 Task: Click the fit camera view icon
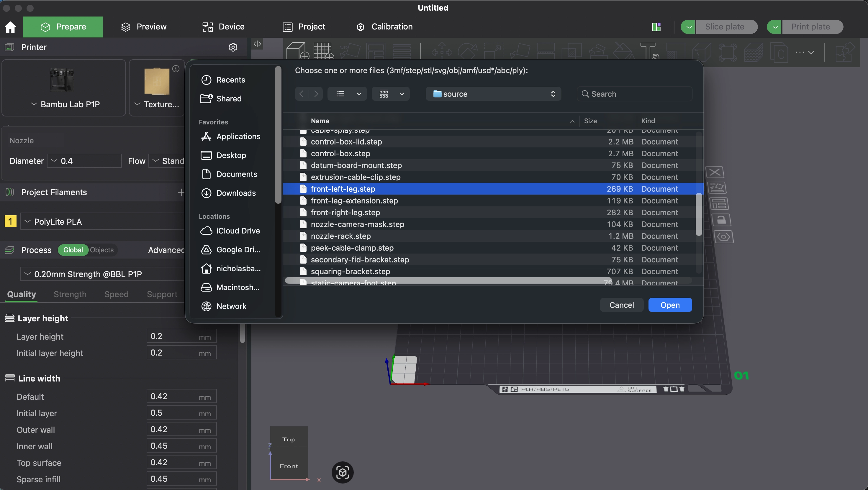[x=342, y=472]
